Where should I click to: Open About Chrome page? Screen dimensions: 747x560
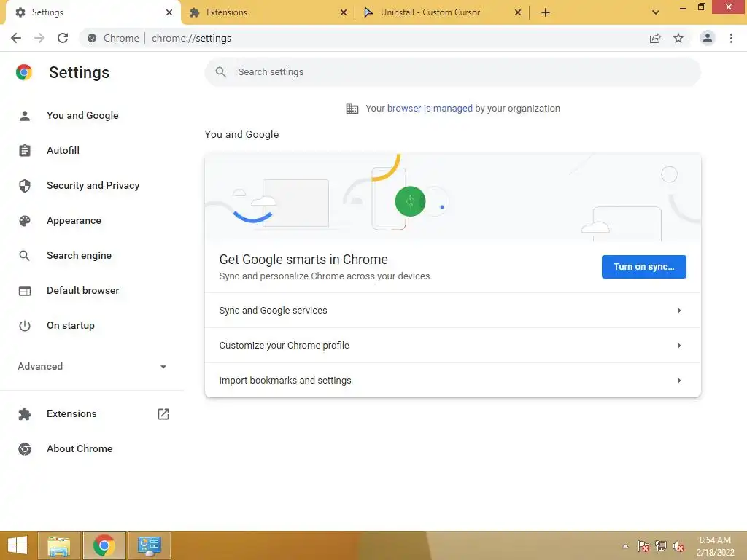[80, 449]
